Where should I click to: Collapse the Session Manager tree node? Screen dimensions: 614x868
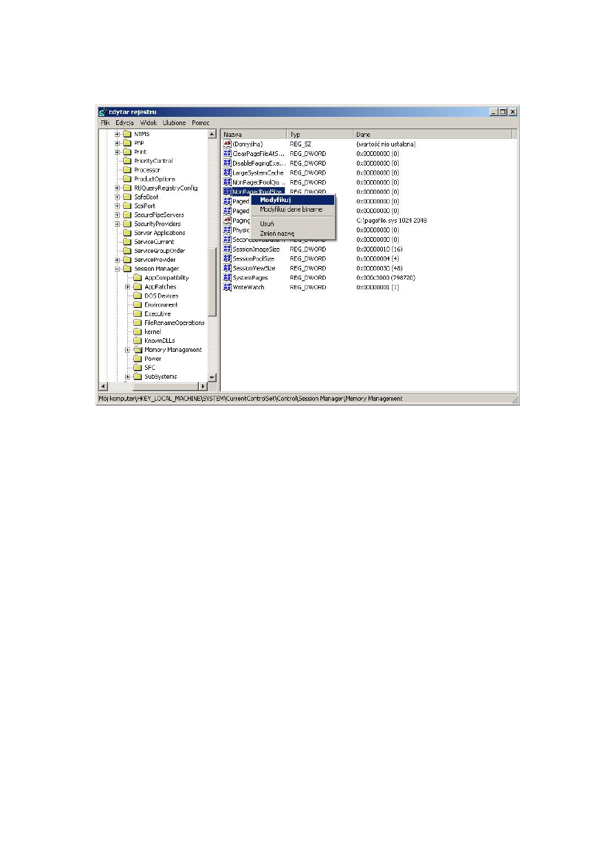pyautogui.click(x=118, y=269)
